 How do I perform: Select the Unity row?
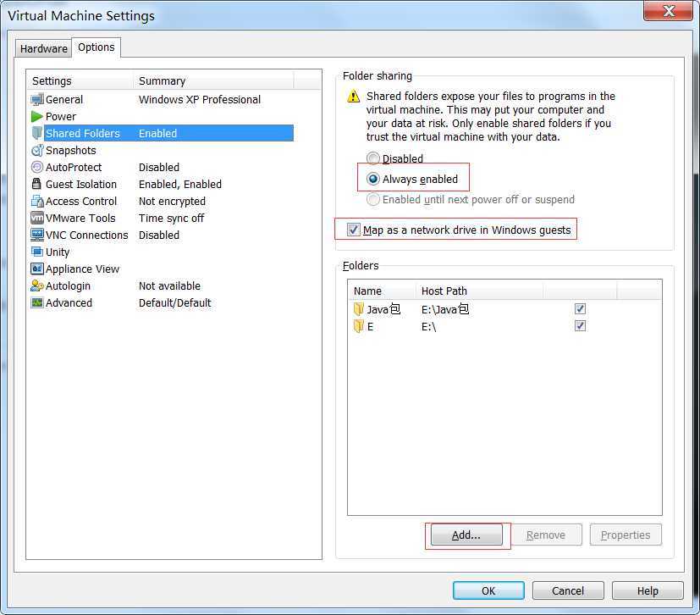pyautogui.click(x=162, y=252)
